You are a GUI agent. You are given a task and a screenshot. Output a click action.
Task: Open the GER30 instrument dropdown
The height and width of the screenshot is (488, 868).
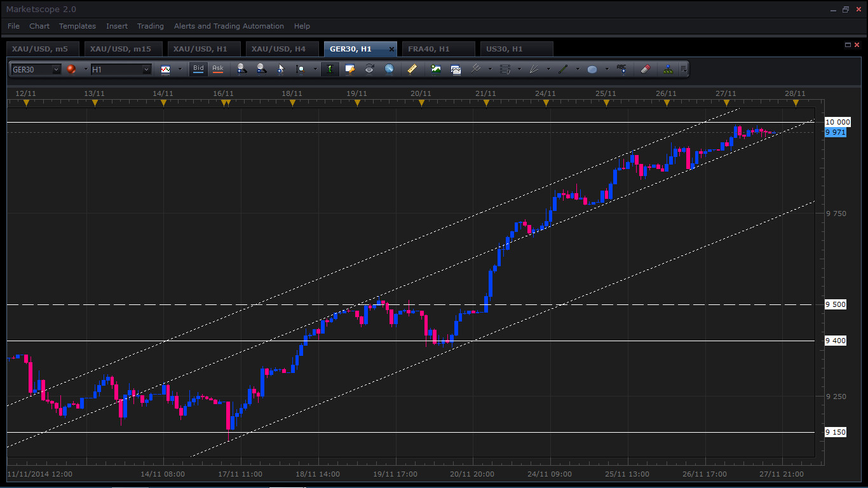click(x=36, y=69)
